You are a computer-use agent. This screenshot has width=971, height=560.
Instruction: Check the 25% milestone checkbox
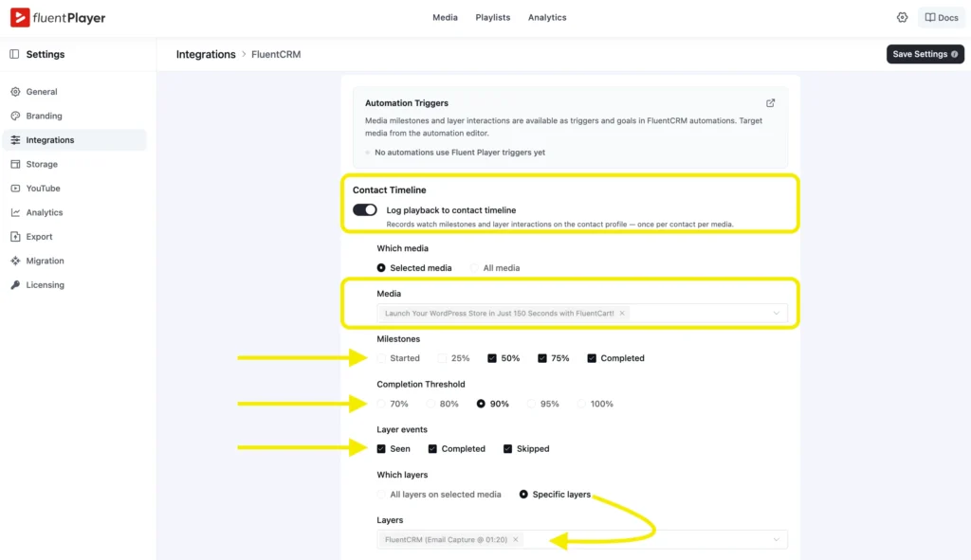442,358
